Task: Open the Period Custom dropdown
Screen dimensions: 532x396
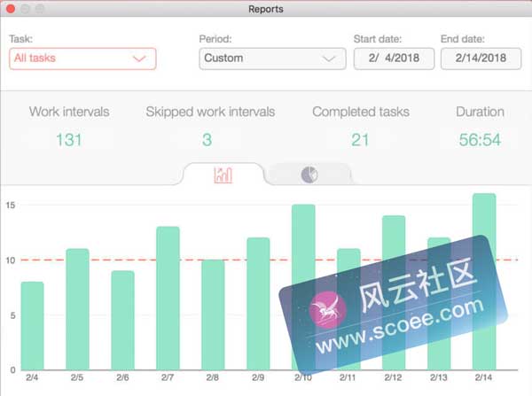Action: coord(272,58)
